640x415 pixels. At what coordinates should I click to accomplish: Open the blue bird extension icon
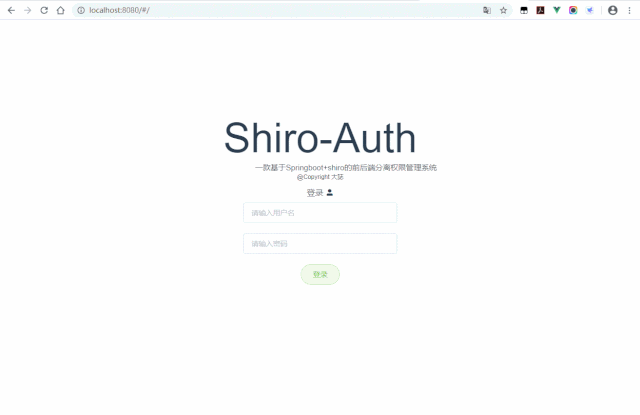(x=589, y=10)
